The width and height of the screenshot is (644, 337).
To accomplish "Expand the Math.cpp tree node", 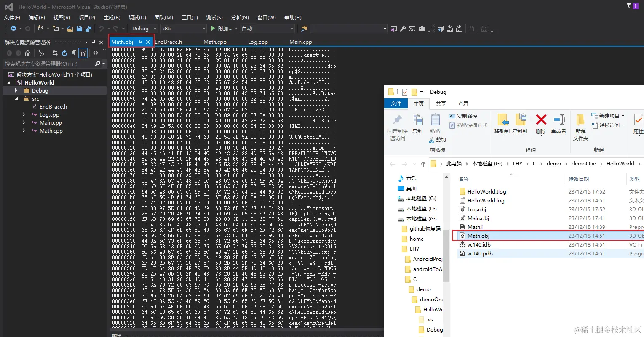I will click(24, 130).
